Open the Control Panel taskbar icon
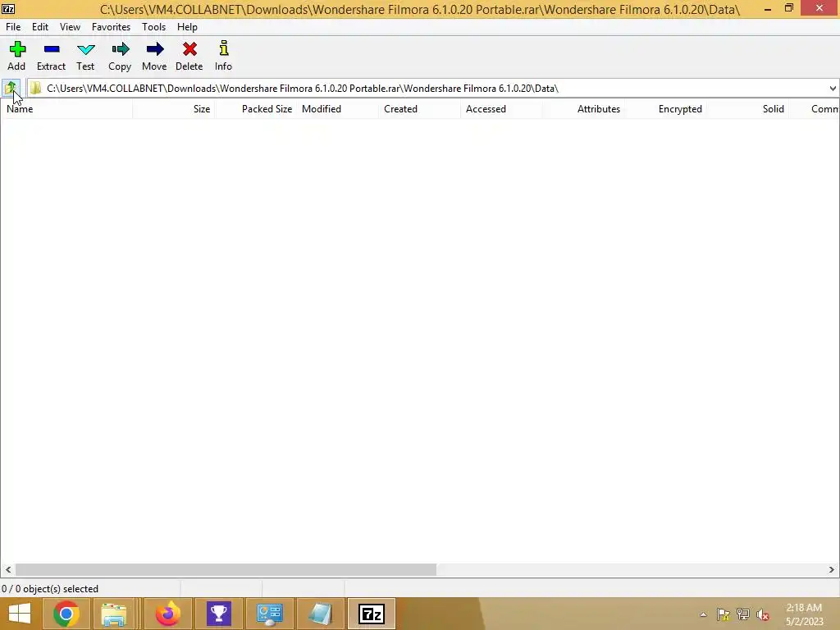840x630 pixels. pos(269,614)
